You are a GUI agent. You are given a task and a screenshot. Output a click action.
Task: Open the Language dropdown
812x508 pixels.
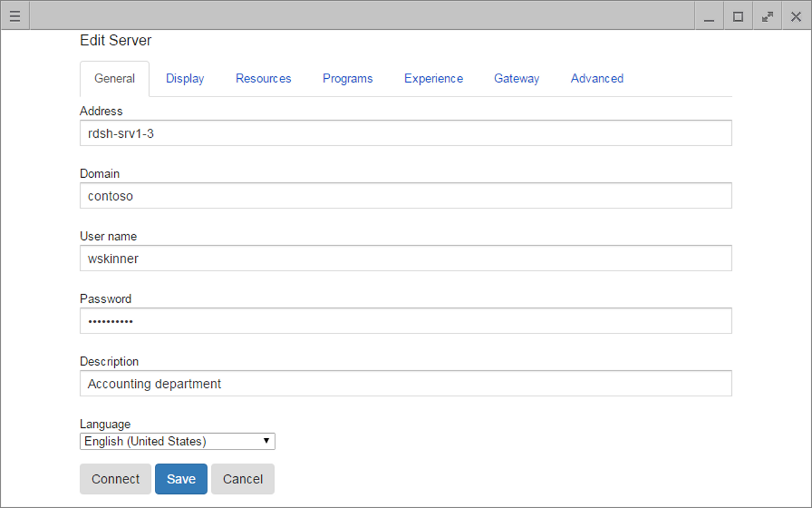point(178,441)
